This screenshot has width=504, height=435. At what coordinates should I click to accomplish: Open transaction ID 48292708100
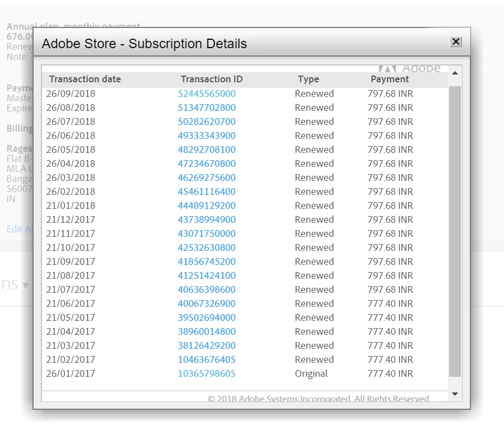tap(207, 149)
